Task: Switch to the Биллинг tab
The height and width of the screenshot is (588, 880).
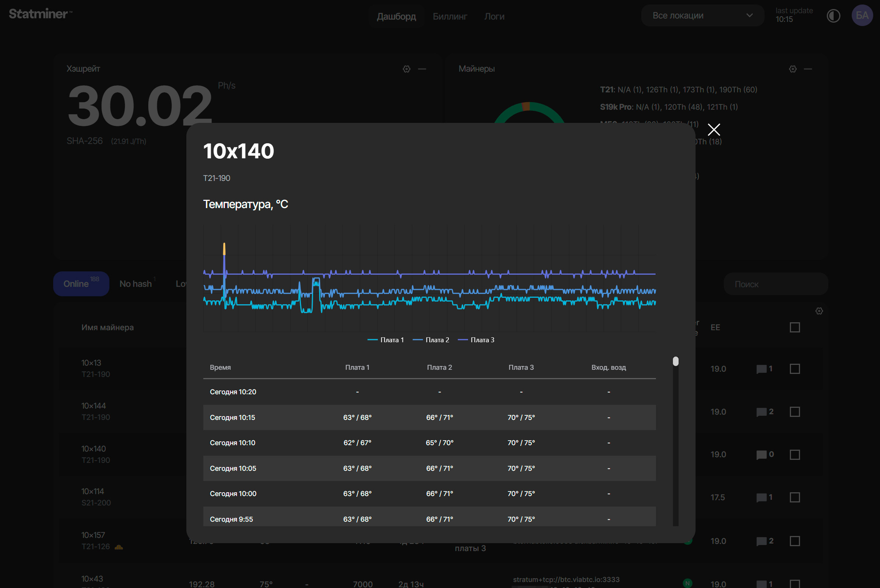Action: [450, 17]
